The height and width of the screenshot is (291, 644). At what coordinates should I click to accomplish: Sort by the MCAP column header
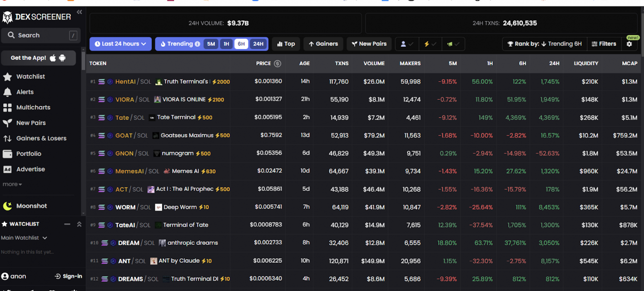coord(629,64)
